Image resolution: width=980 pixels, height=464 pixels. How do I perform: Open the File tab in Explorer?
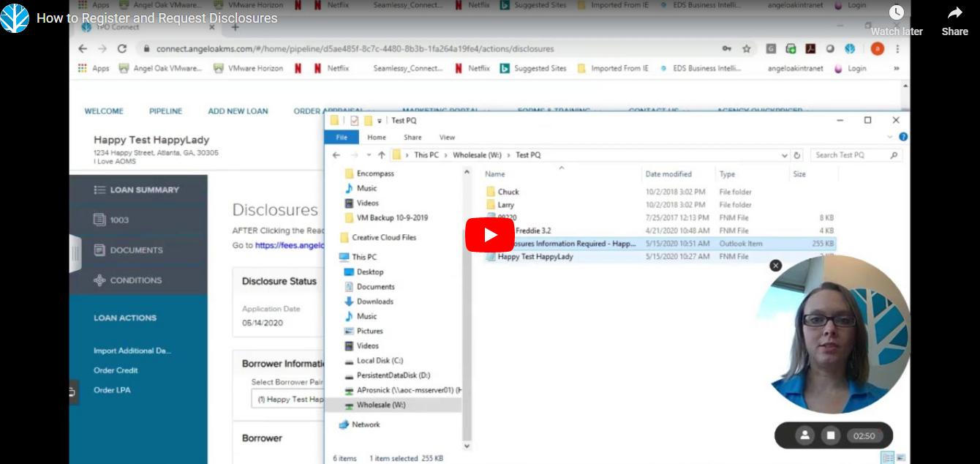(x=342, y=137)
